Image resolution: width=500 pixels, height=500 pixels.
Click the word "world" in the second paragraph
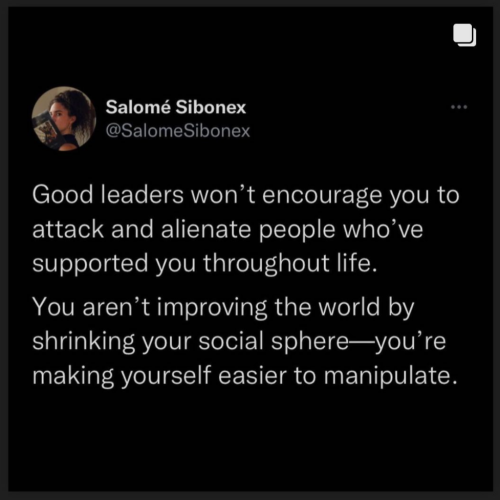(349, 307)
